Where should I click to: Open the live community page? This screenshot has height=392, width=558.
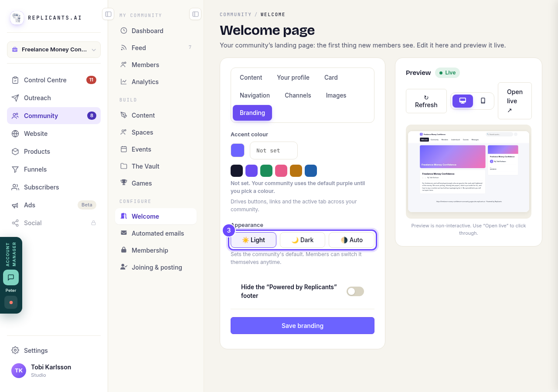[515, 101]
